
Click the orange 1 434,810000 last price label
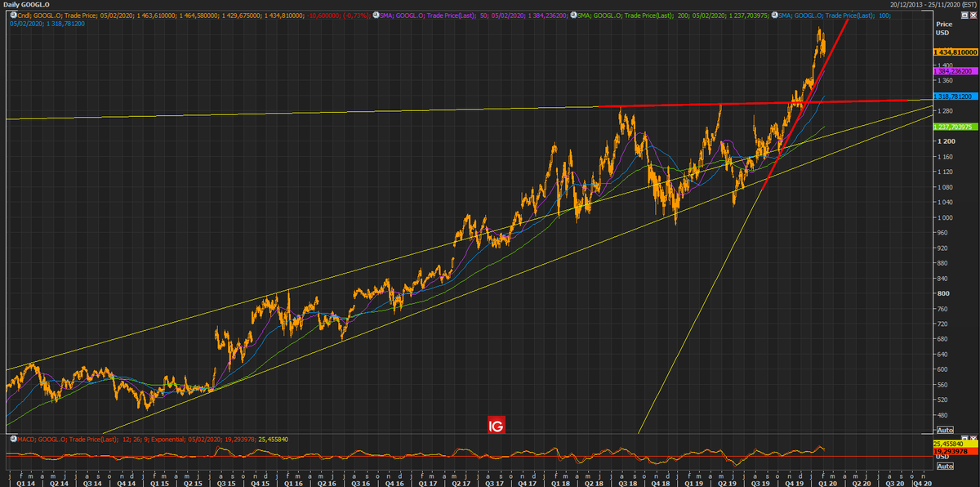tap(955, 51)
